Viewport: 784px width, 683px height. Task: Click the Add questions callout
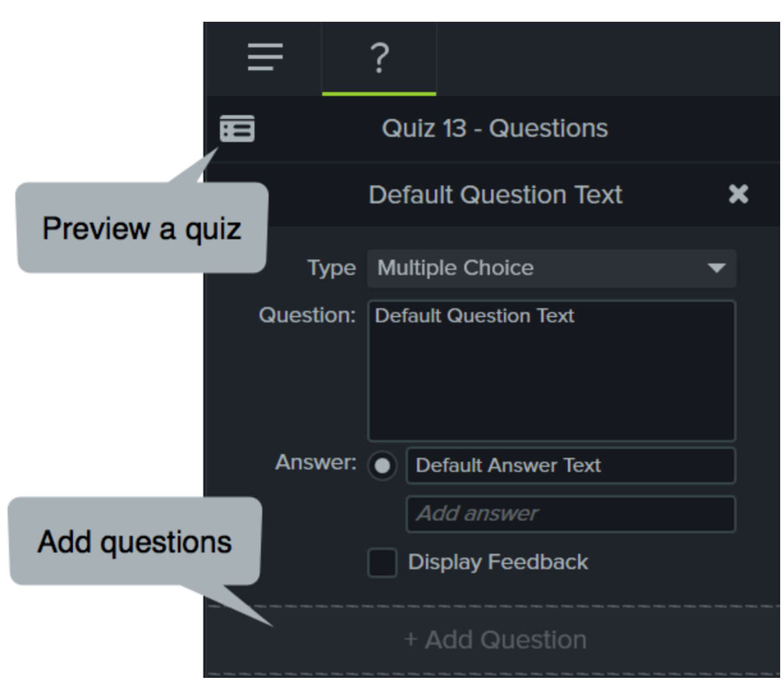pos(134,542)
